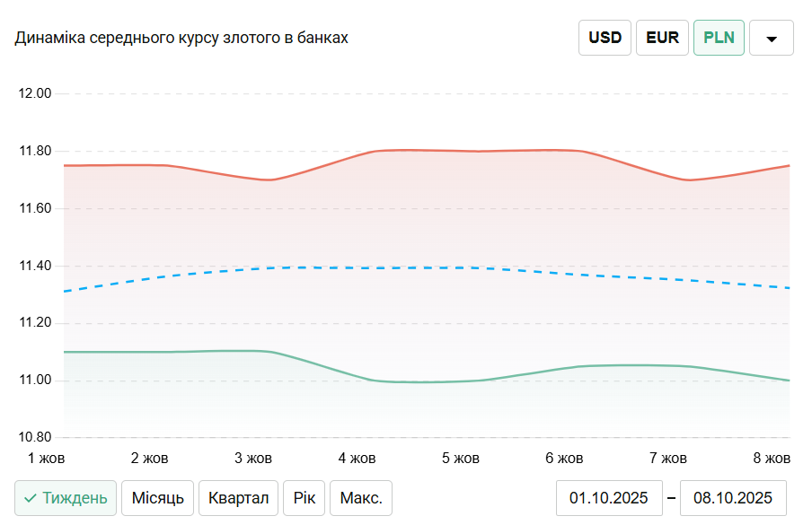Switch to the Місяць period
Image resolution: width=812 pixels, height=525 pixels.
[158, 498]
